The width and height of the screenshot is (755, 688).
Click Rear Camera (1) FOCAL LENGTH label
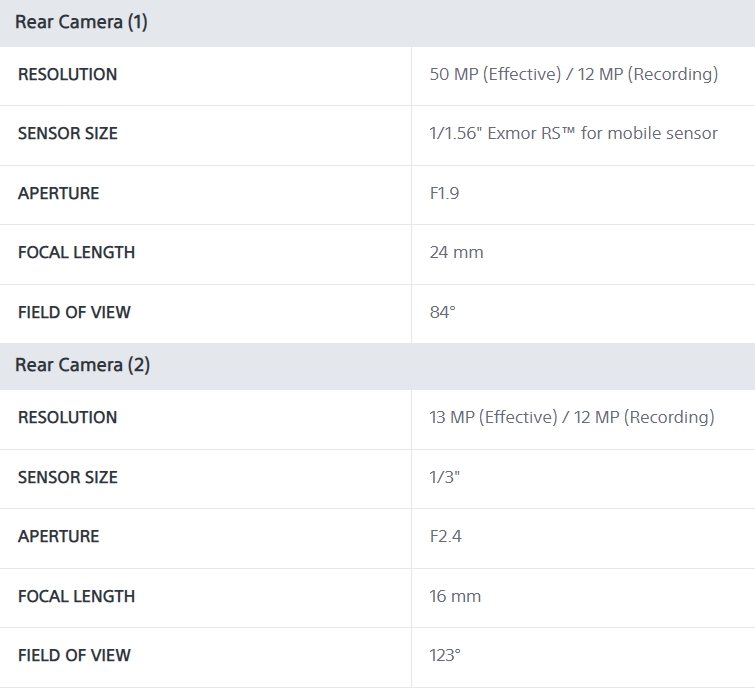pyautogui.click(x=77, y=253)
